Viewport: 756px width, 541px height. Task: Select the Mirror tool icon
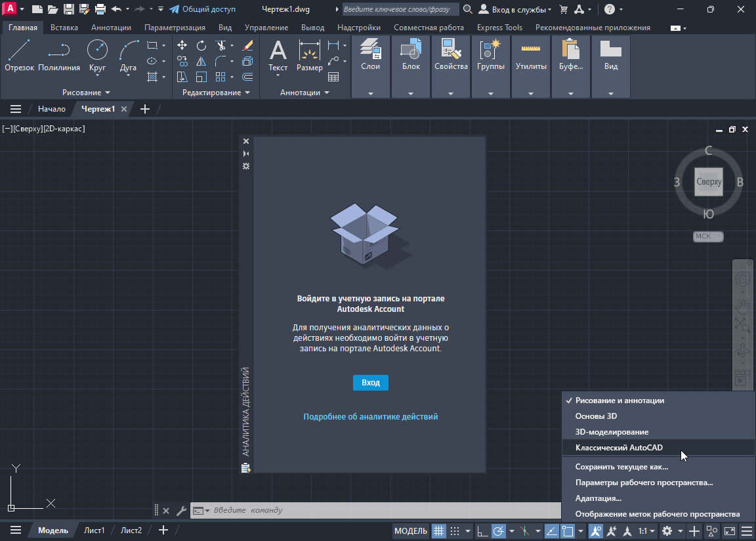[x=201, y=62]
